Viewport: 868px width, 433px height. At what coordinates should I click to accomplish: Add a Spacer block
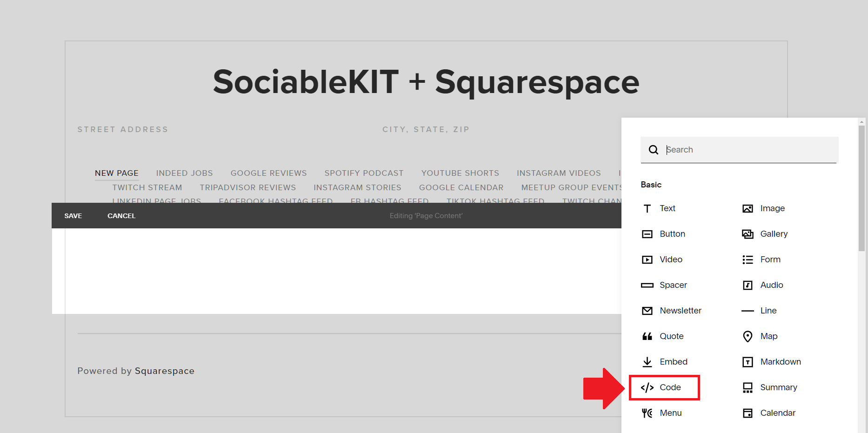tap(673, 285)
